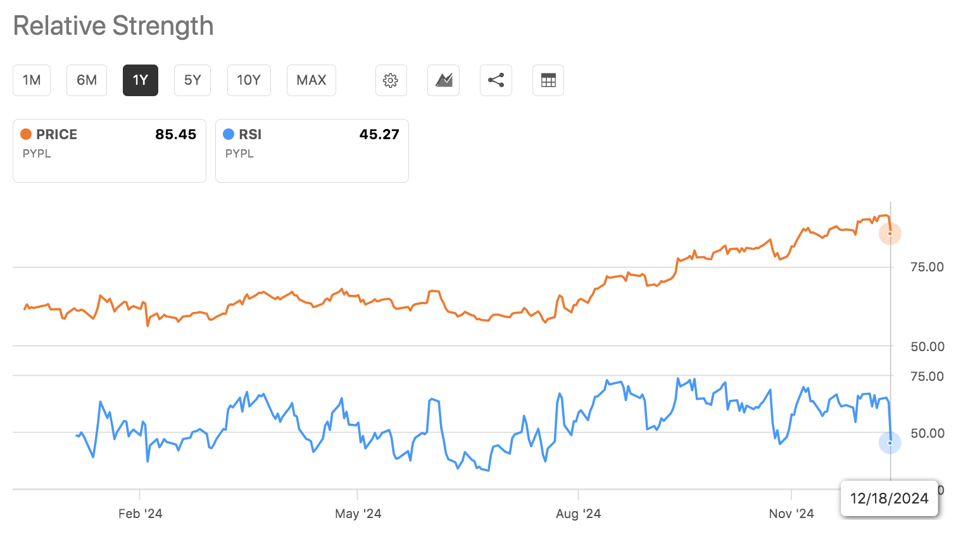Switch to the 6M time range
Viewport: 980px width, 544px height.
(x=87, y=80)
